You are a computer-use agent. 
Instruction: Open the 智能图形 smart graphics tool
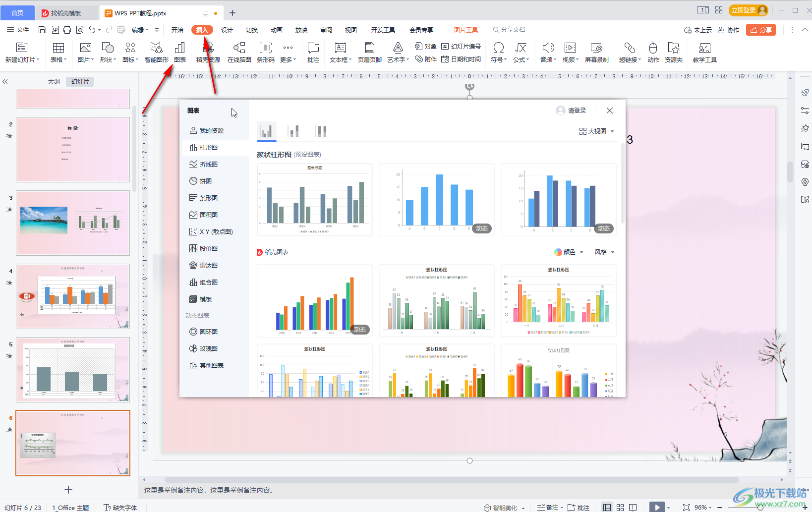tap(156, 52)
